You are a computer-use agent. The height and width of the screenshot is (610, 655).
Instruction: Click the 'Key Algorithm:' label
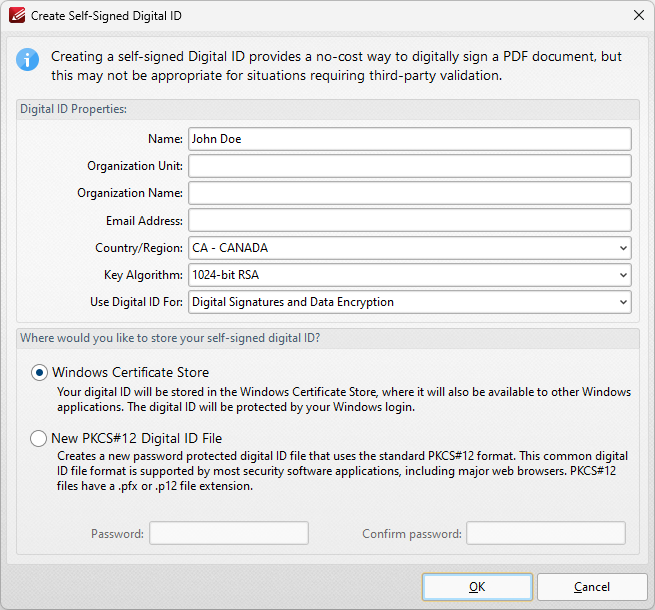pyautogui.click(x=143, y=275)
